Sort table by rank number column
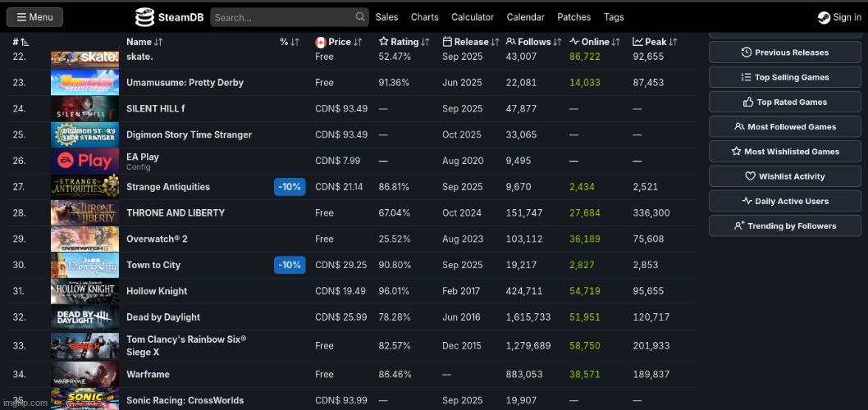 coord(21,42)
